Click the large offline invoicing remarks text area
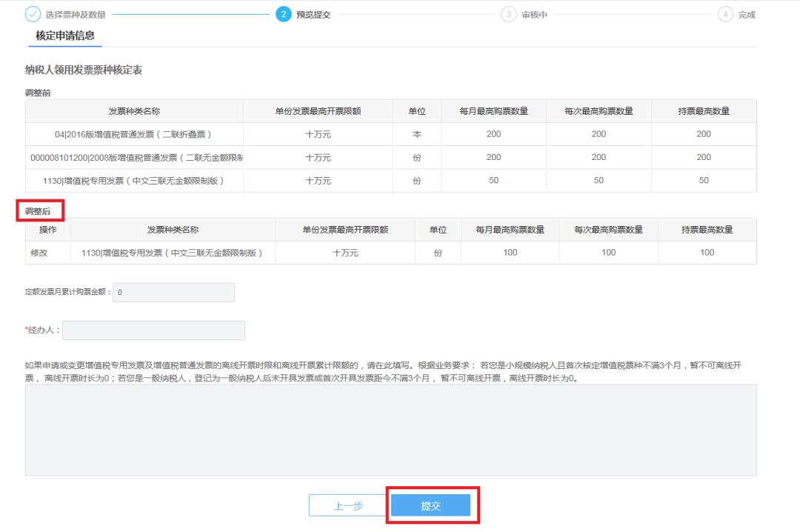The width and height of the screenshot is (800, 532). (391, 430)
